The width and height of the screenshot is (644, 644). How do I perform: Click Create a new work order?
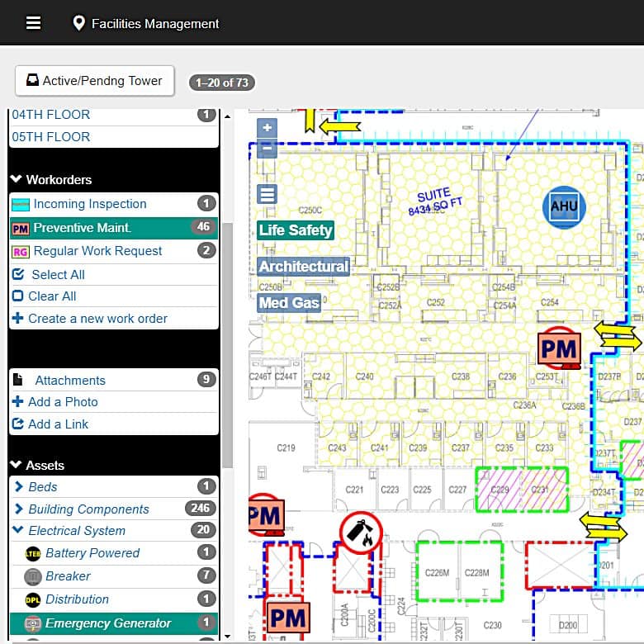(97, 319)
